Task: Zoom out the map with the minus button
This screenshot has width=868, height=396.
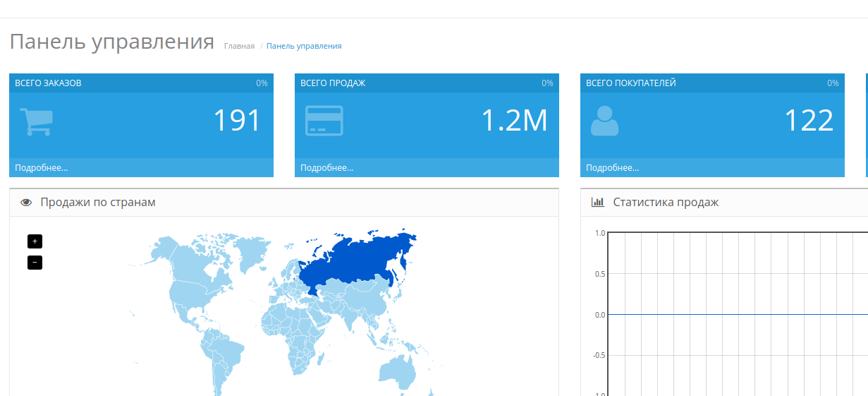Action: tap(35, 263)
